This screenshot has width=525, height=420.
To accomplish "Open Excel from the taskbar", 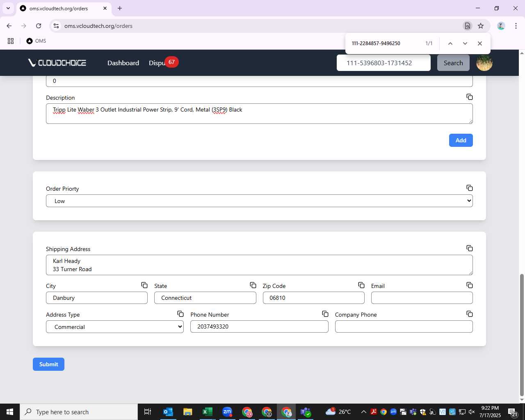I will pos(207,412).
